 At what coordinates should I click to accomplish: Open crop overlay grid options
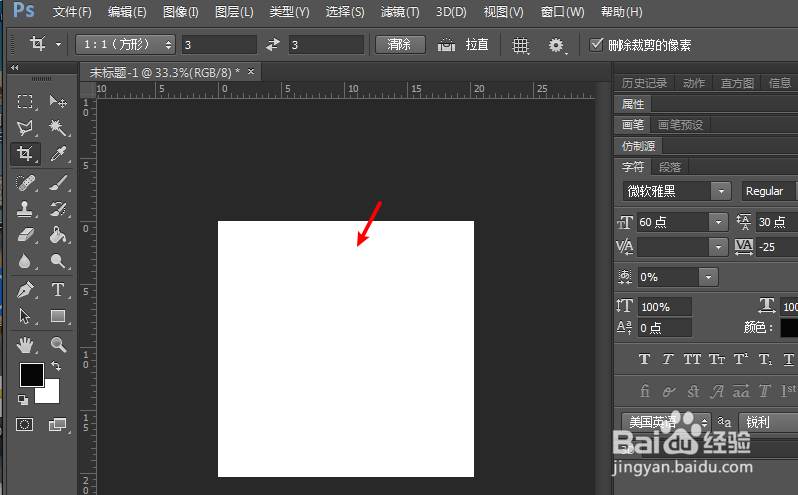[x=520, y=45]
